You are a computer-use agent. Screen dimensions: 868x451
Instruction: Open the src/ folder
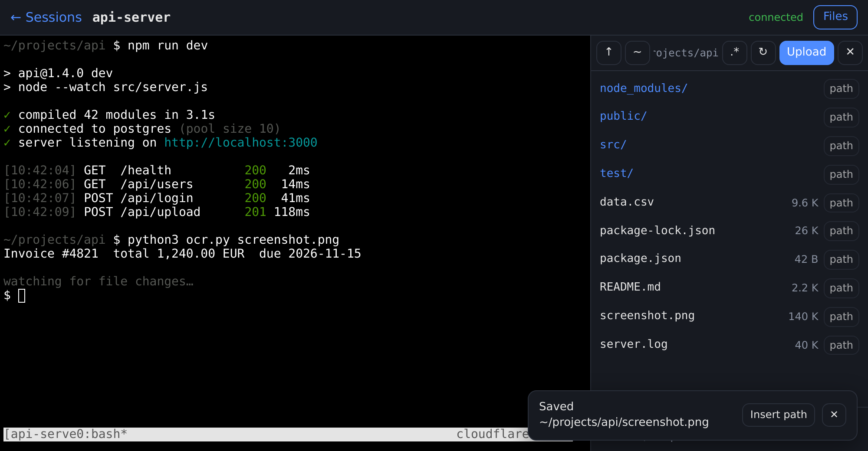pos(613,145)
